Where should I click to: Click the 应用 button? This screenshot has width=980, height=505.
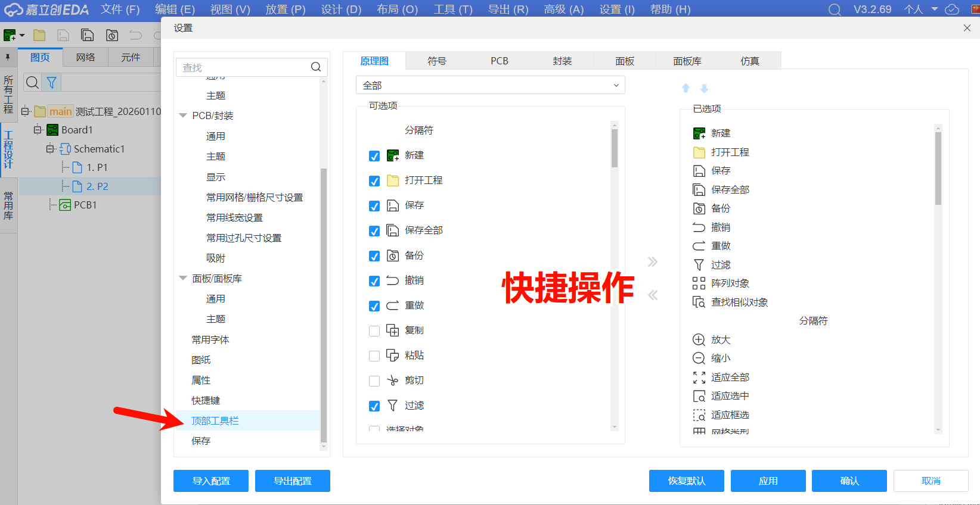coord(768,481)
